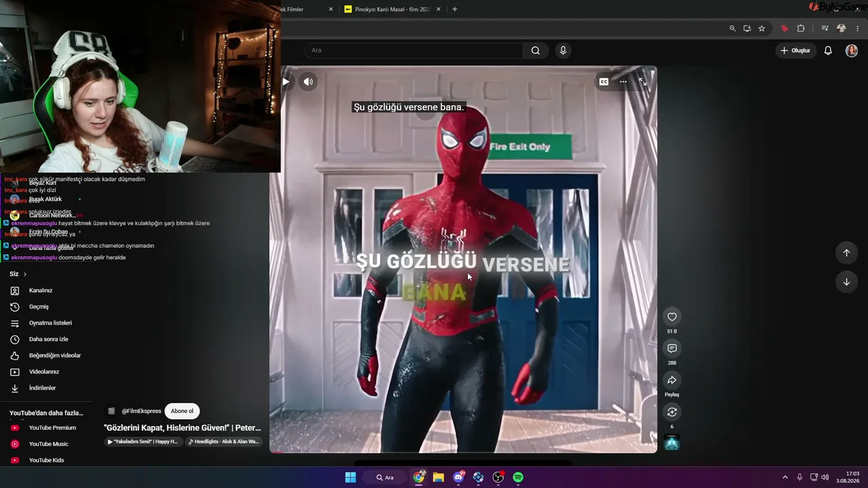Go to the next short with down arrow
This screenshot has height=488, width=868.
click(x=846, y=282)
